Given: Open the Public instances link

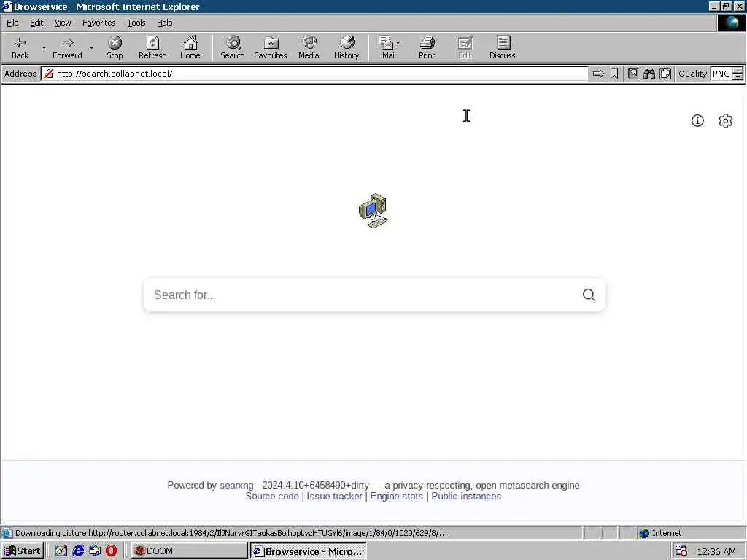Looking at the screenshot, I should [466, 496].
